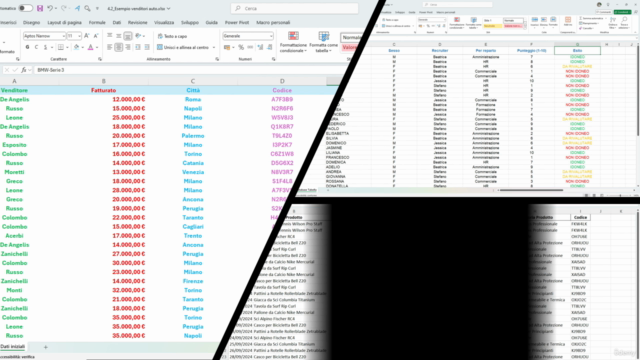Click the Increase font size icon

click(87, 36)
